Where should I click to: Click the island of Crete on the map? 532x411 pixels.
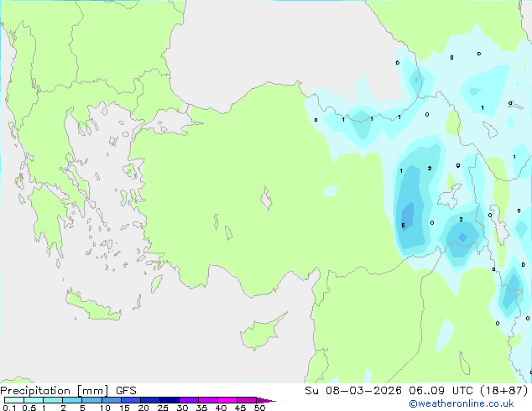click(92, 307)
